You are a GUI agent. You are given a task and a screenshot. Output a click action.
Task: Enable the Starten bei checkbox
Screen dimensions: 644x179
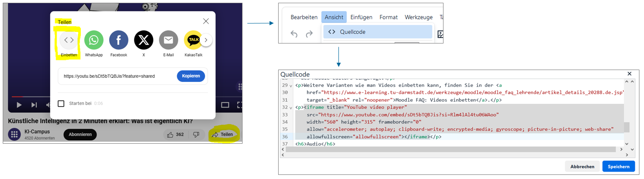click(61, 103)
